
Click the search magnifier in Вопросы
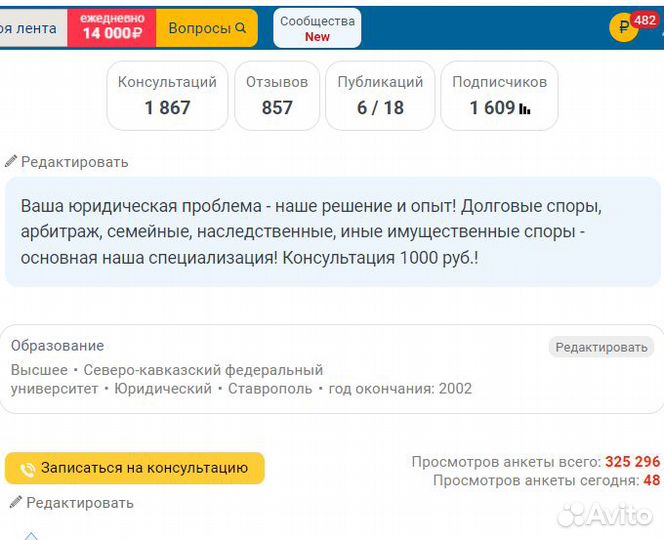coord(241,28)
